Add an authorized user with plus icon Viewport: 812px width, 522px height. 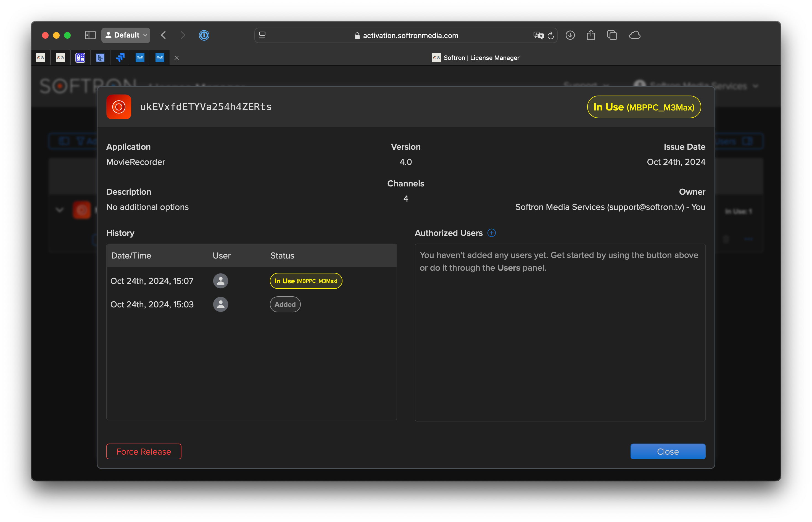tap(491, 233)
